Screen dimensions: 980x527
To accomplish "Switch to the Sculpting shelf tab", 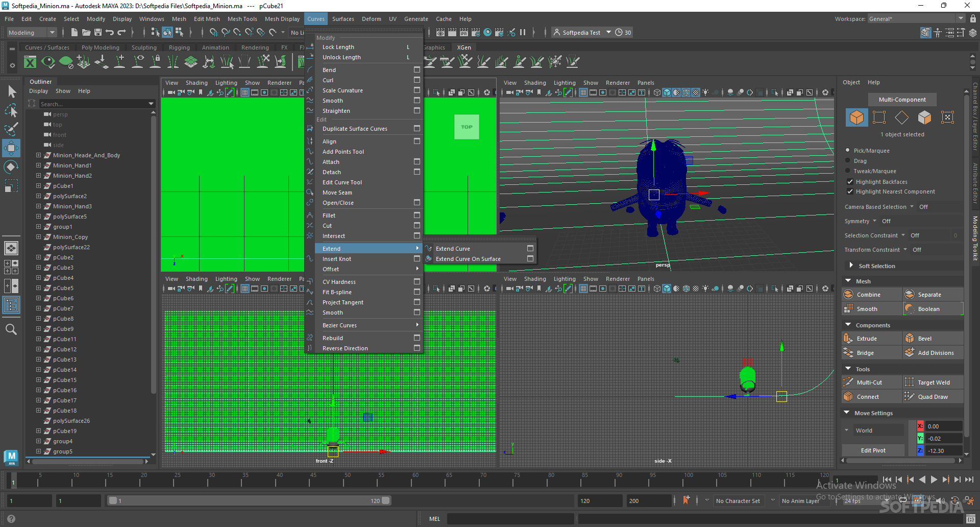I will tap(144, 47).
